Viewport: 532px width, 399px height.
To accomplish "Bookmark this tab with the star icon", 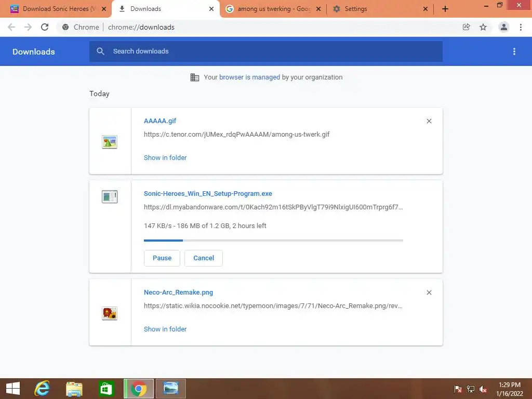I will coord(483,27).
